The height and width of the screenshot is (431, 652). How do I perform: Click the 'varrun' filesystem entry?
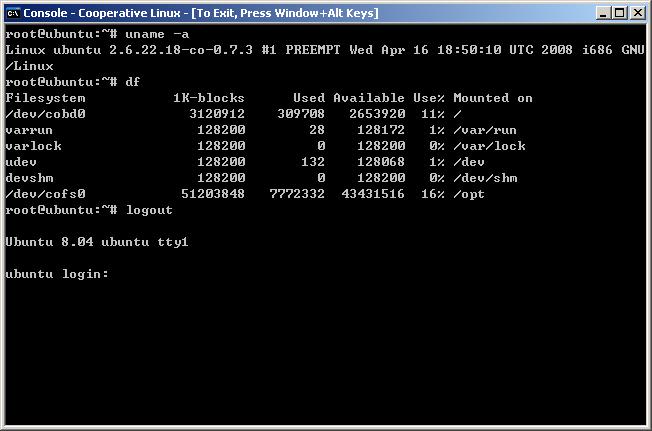click(29, 131)
